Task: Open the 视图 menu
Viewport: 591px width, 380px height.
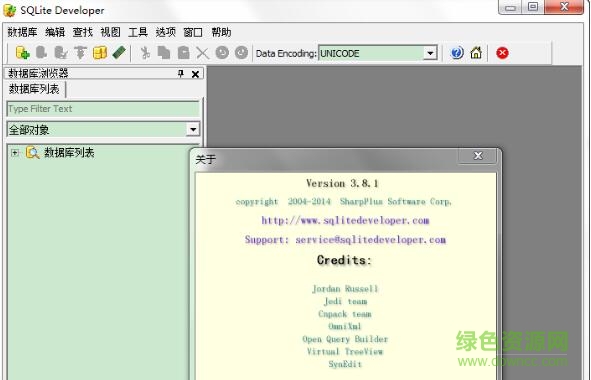Action: click(x=110, y=32)
